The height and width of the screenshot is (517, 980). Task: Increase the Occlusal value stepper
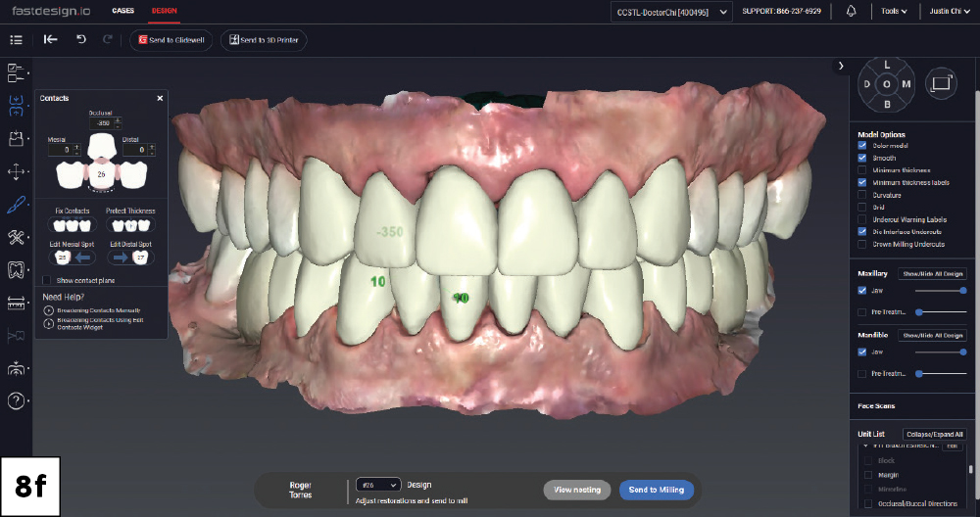tap(119, 119)
